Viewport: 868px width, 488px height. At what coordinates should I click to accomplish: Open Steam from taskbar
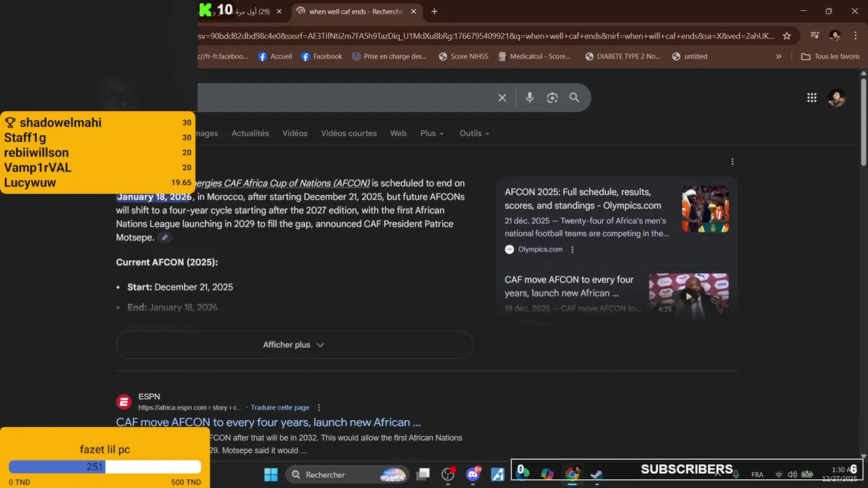[x=597, y=474]
